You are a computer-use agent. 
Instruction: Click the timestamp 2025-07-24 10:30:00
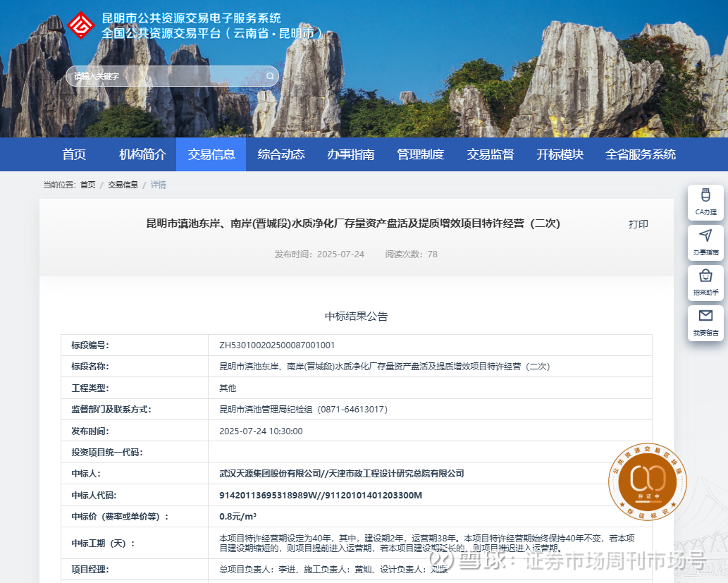[261, 431]
